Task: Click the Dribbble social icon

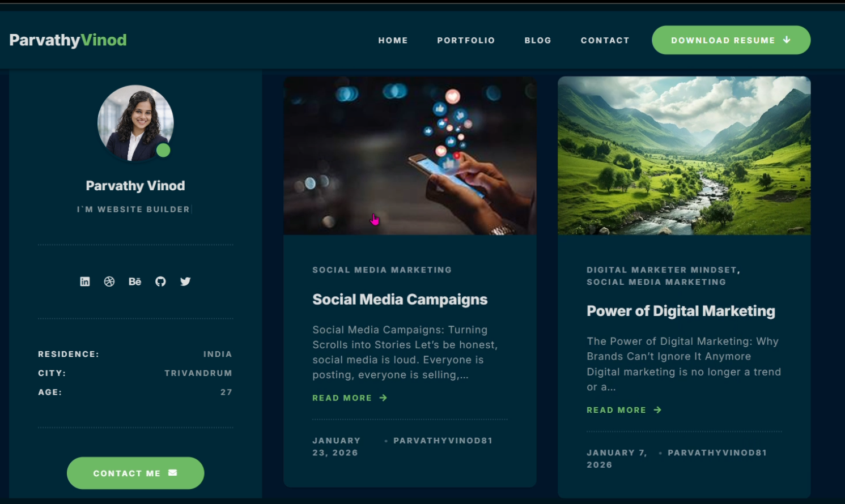Action: pos(109,281)
